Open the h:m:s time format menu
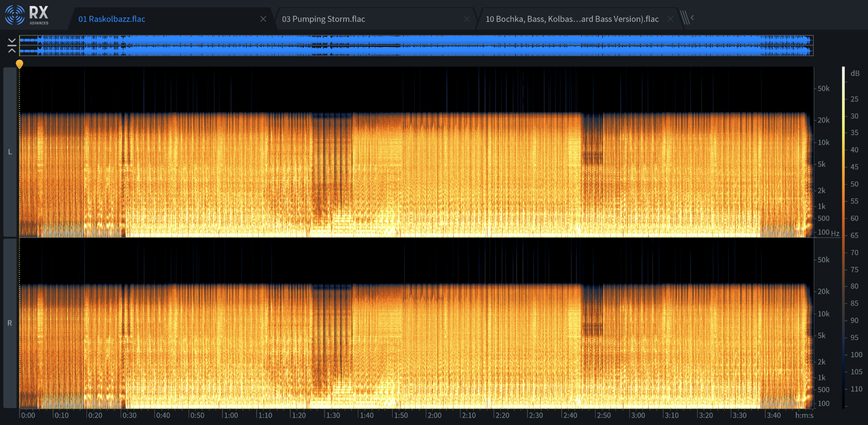Viewport: 868px width, 425px height. click(804, 416)
